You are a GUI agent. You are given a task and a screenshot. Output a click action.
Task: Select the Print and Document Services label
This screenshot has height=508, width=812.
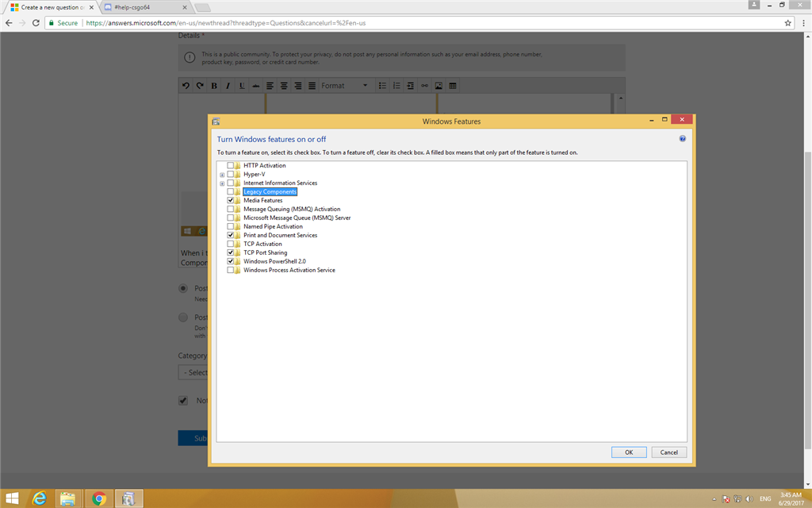(x=280, y=235)
